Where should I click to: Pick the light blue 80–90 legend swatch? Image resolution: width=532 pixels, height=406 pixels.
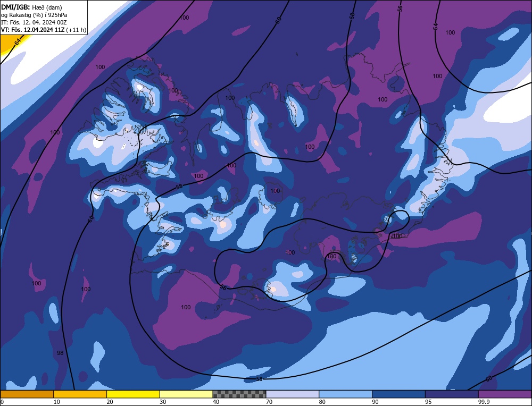(345, 394)
